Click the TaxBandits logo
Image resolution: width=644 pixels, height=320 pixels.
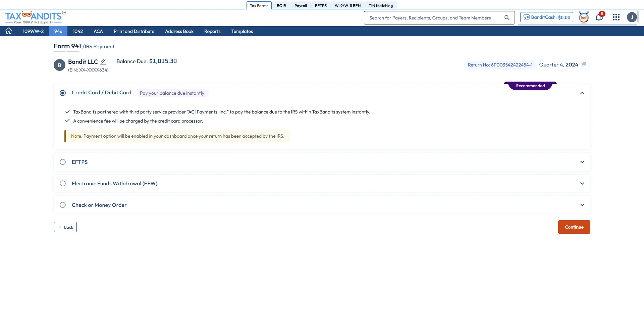pos(35,17)
